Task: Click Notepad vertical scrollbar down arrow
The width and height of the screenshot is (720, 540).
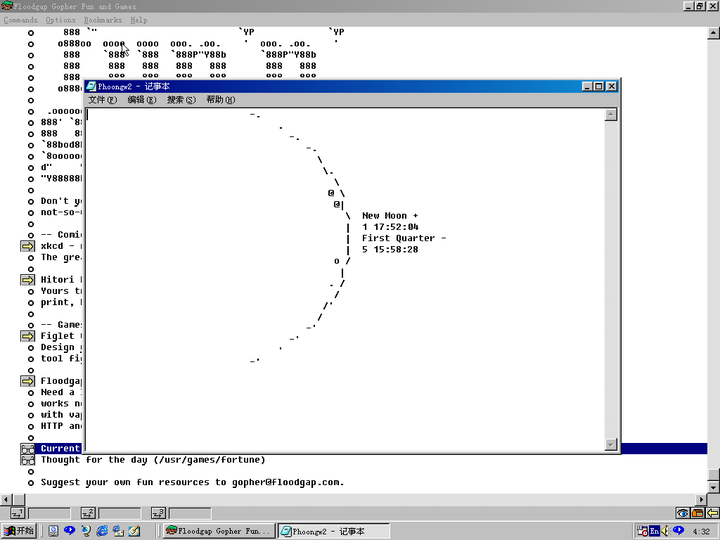Action: pyautogui.click(x=611, y=444)
